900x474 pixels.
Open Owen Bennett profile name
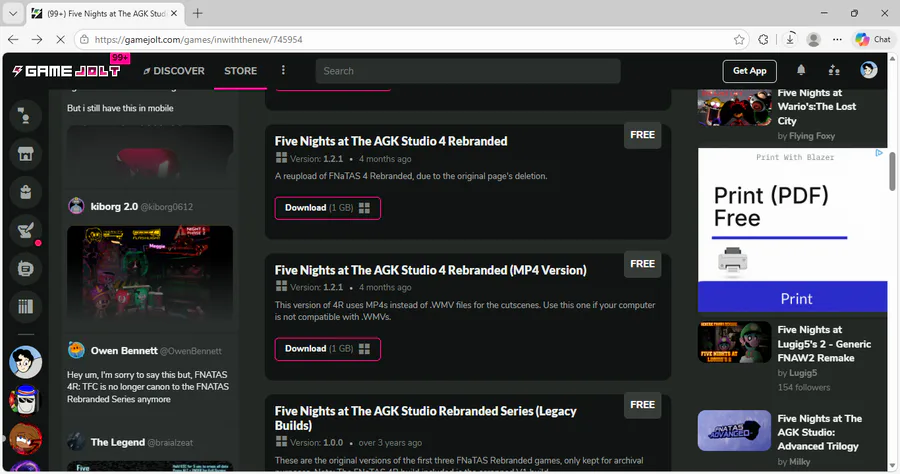click(x=124, y=351)
